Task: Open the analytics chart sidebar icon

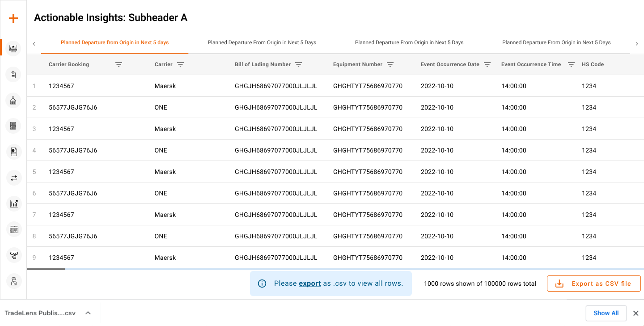Action: tap(13, 204)
